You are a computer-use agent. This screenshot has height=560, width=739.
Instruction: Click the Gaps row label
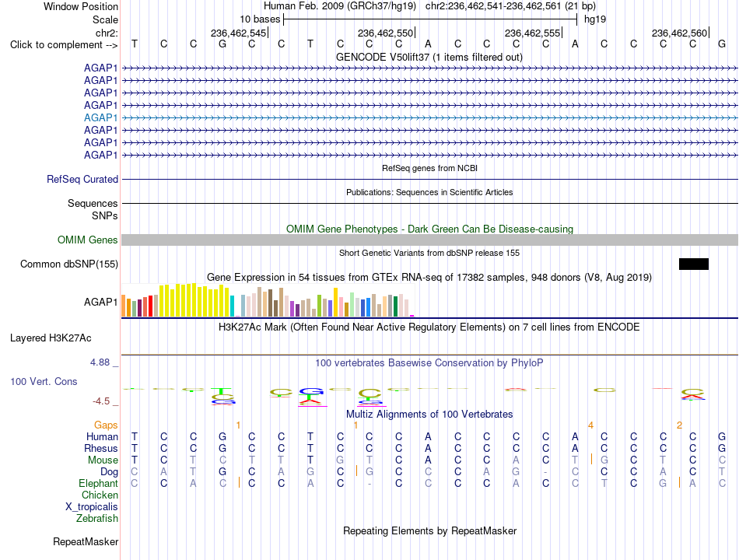point(106,425)
